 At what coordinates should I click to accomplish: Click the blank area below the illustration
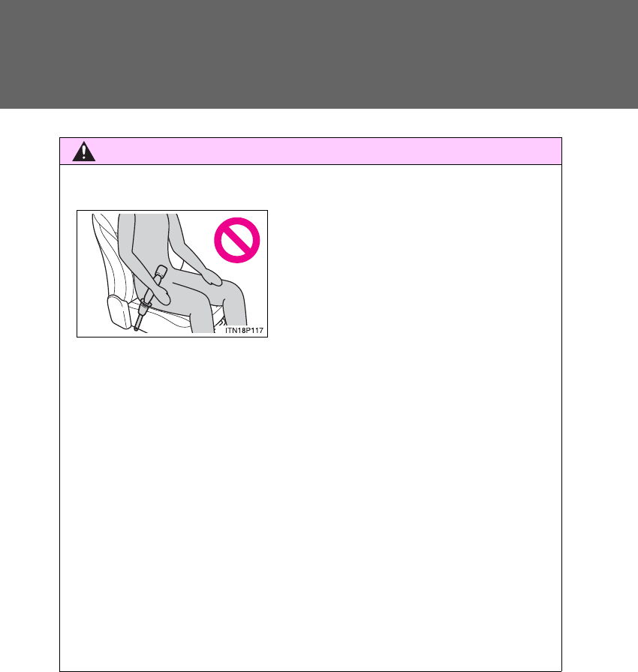pos(311,502)
